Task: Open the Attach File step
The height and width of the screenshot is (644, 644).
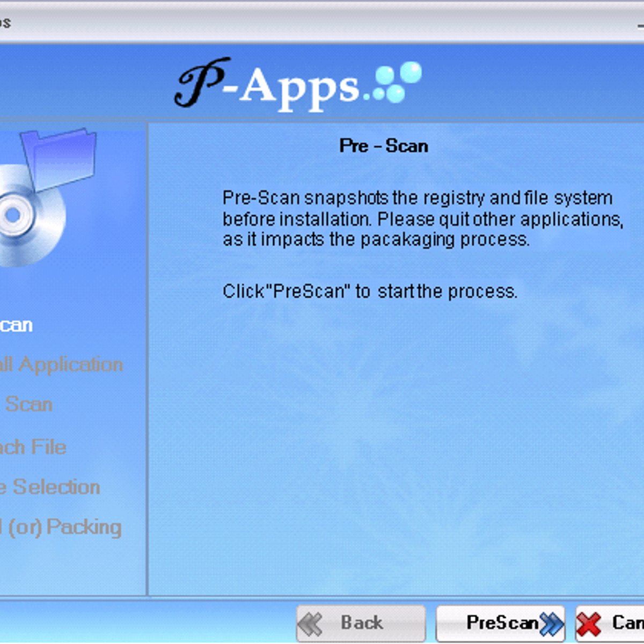Action: pyautogui.click(x=32, y=447)
